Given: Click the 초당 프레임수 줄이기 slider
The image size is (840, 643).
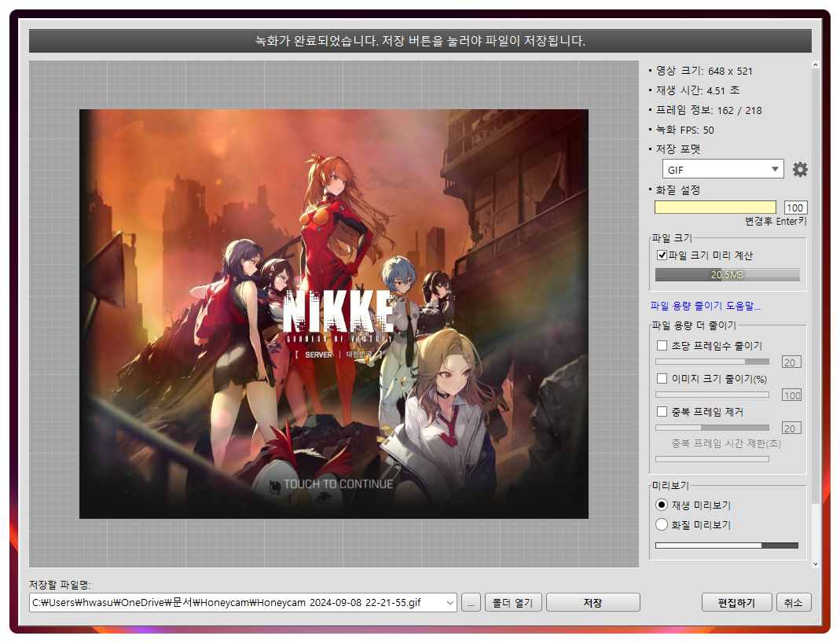Looking at the screenshot, I should (712, 362).
